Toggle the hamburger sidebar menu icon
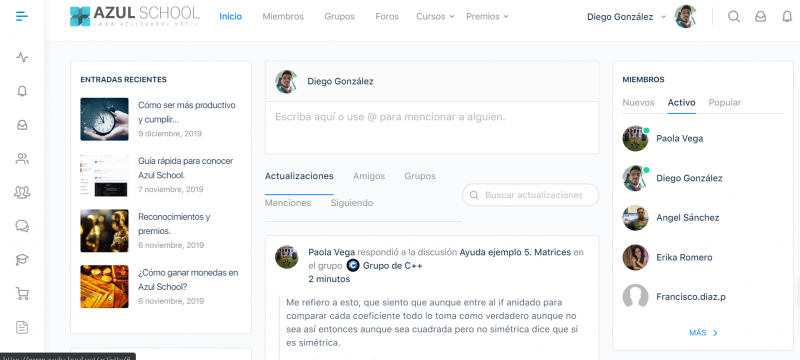 [22, 16]
